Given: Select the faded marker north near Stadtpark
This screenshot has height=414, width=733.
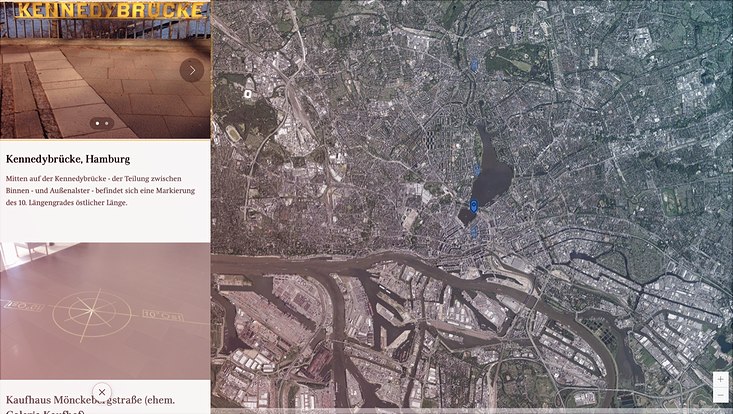Looking at the screenshot, I should (474, 64).
